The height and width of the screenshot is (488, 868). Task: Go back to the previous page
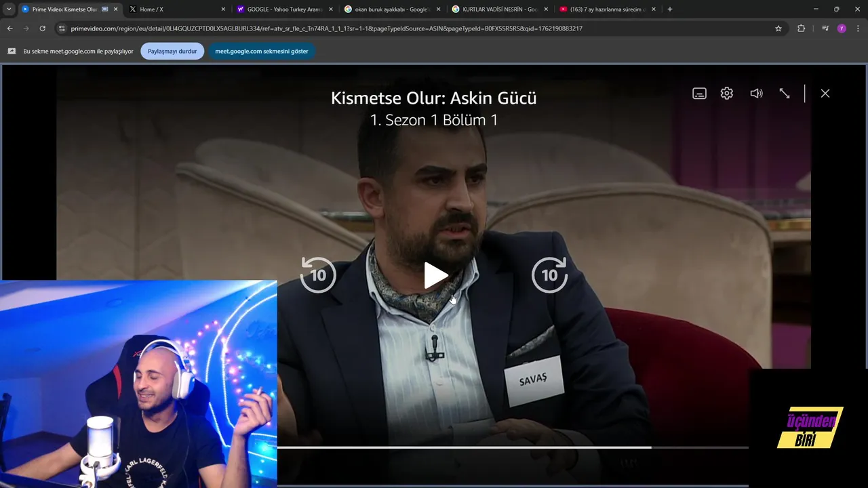pyautogui.click(x=9, y=28)
